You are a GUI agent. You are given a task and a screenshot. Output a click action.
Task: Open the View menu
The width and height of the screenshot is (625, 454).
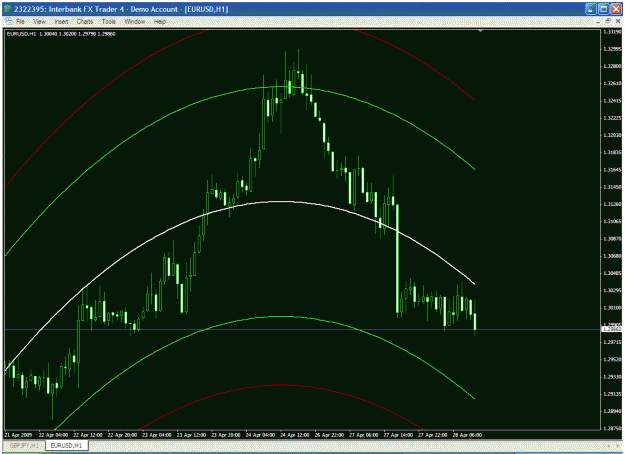point(39,22)
